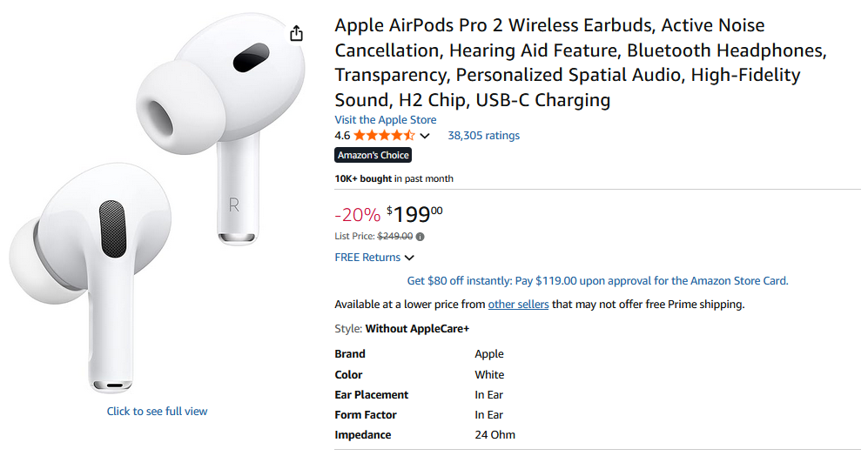Click to see full view link
The width and height of the screenshot is (868, 456).
158,411
